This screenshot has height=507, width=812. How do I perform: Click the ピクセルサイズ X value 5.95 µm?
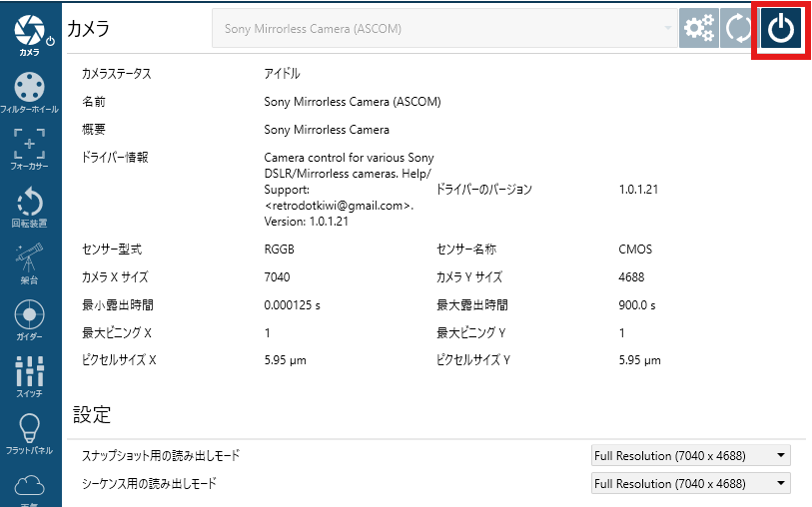(286, 360)
